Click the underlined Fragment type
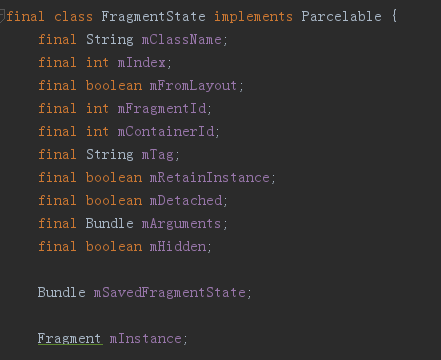 click(69, 339)
